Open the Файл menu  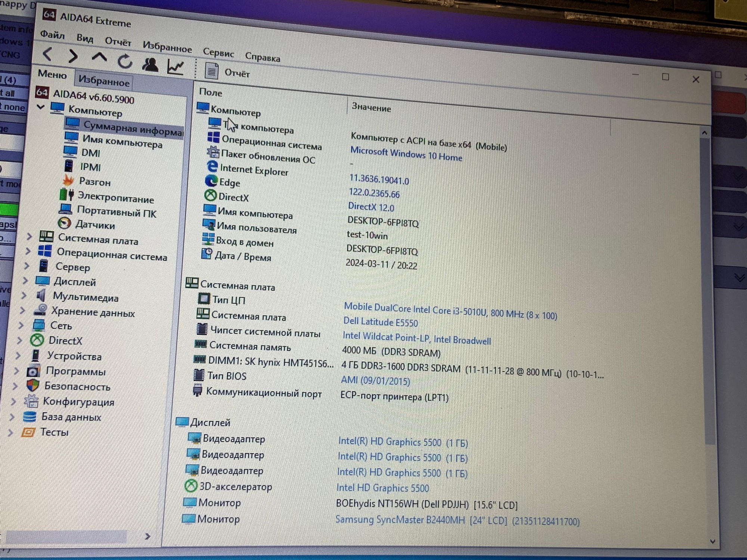(52, 35)
